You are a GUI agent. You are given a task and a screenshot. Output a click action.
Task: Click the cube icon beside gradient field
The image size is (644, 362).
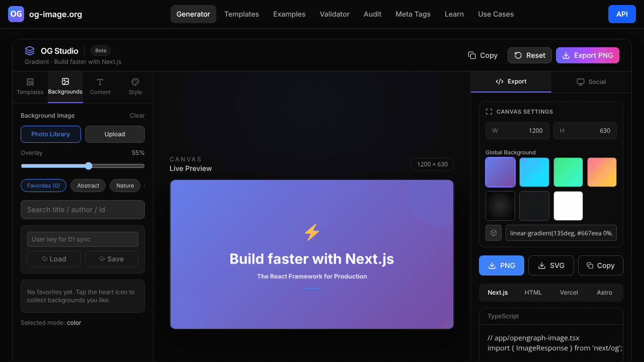coord(494,233)
